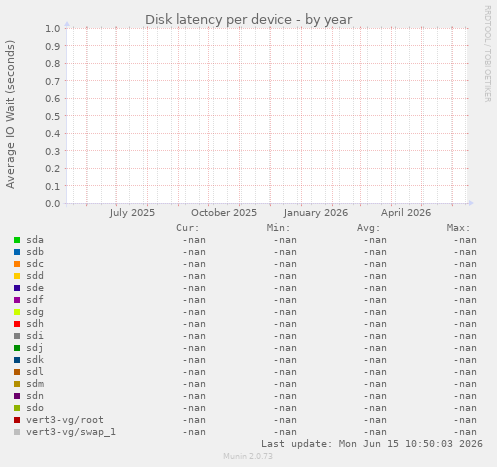Click the 'sdg' device label
This screenshot has width=497, height=467.
35,312
